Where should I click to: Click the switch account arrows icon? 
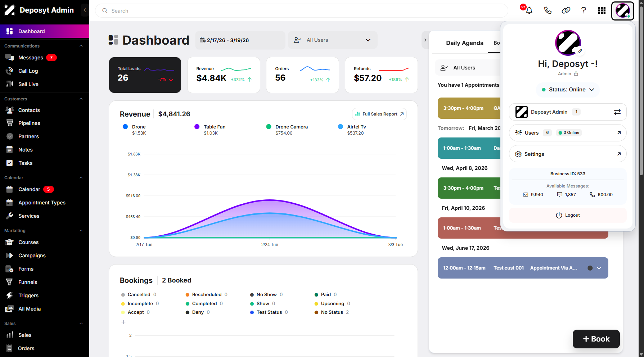coord(617,112)
